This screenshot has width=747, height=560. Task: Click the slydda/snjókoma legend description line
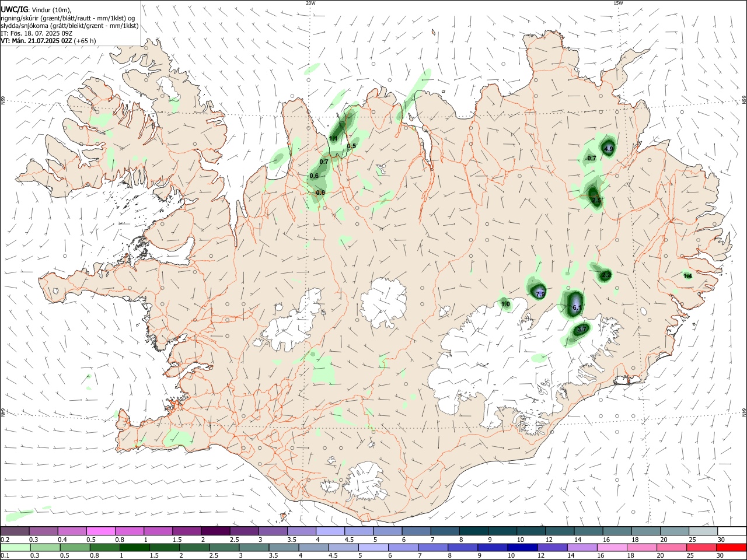(x=69, y=26)
